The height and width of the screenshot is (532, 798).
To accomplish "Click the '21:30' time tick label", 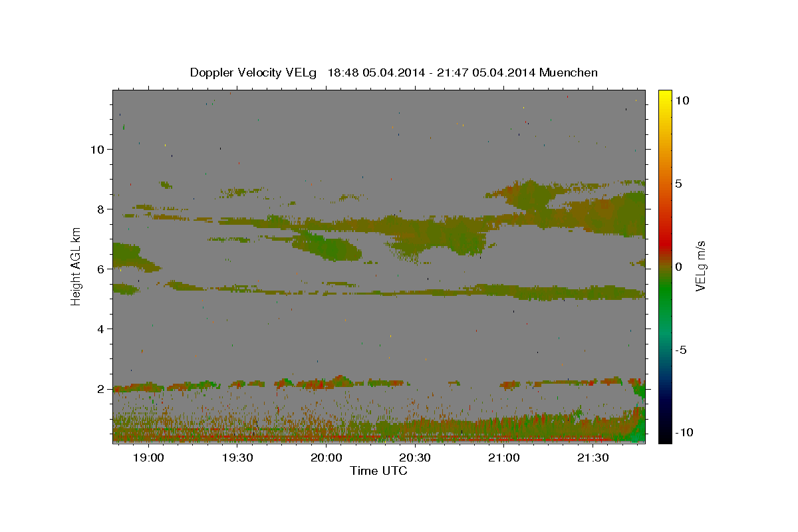I will point(594,458).
